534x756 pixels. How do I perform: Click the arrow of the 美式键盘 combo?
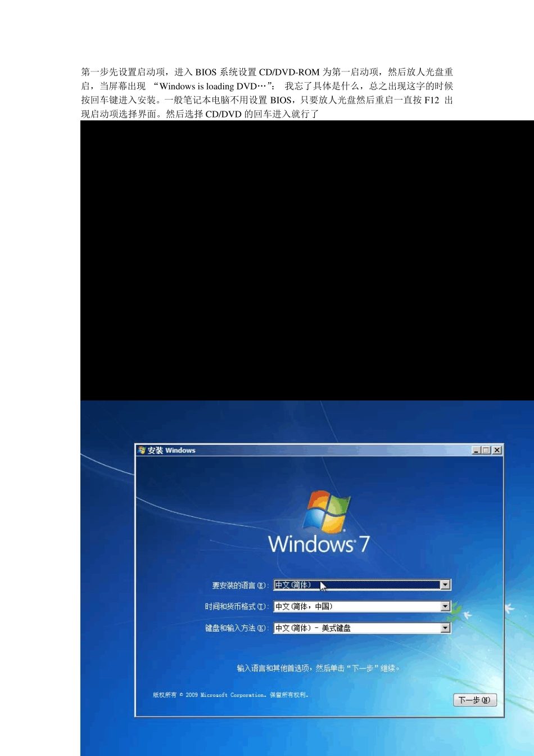[x=445, y=628]
